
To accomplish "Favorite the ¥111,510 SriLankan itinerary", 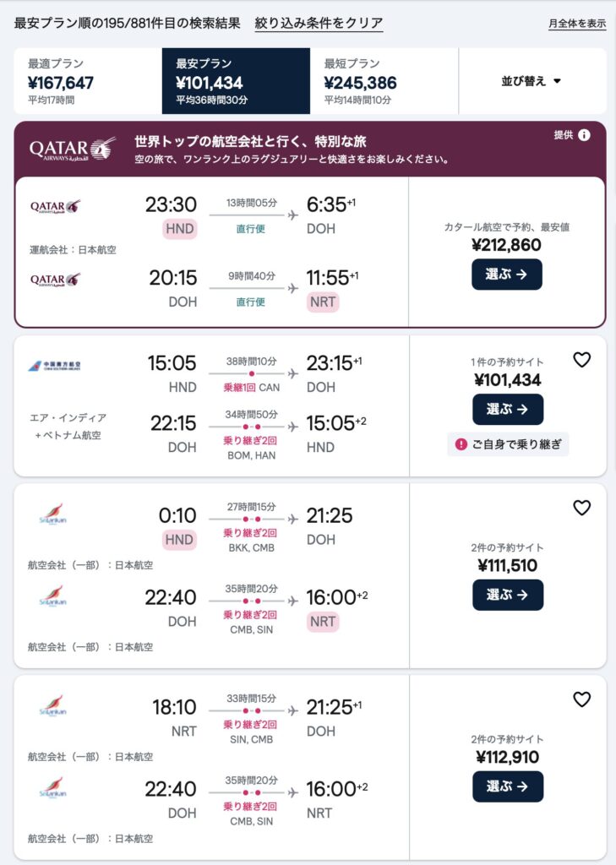I will pyautogui.click(x=581, y=508).
